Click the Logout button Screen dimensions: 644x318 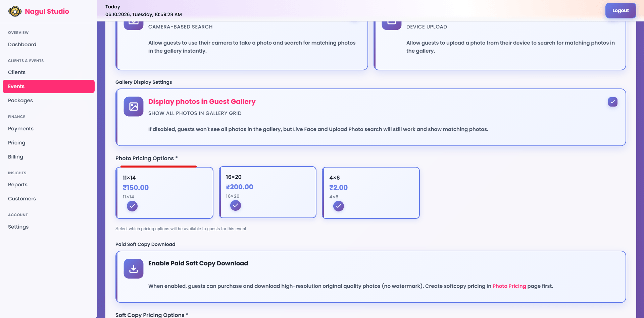621,10
